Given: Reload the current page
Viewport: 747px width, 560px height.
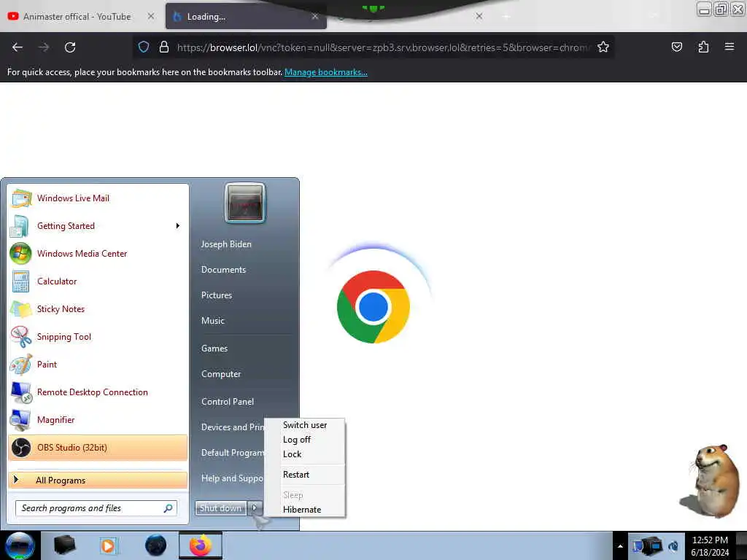Looking at the screenshot, I should coord(70,47).
